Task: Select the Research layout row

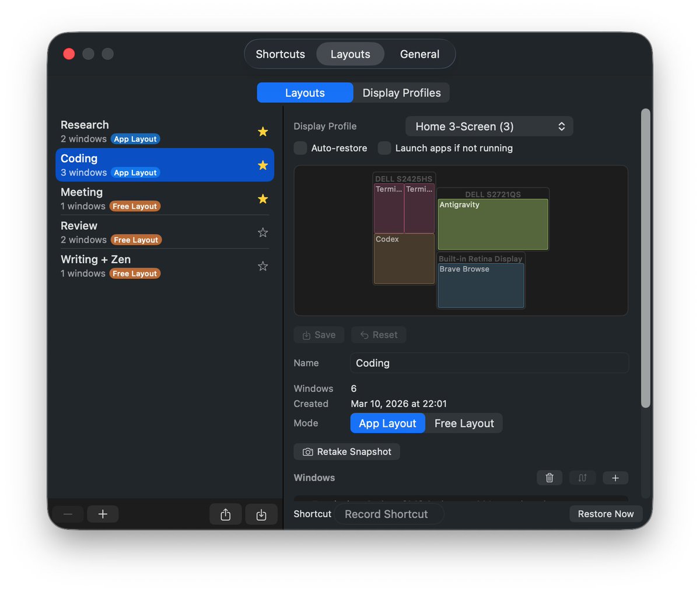Action: (x=165, y=131)
